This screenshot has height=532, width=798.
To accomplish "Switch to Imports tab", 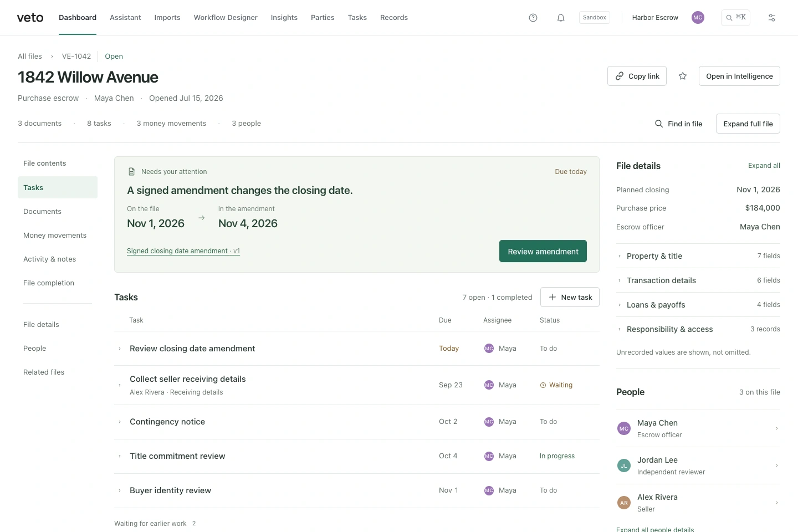I will click(x=167, y=18).
